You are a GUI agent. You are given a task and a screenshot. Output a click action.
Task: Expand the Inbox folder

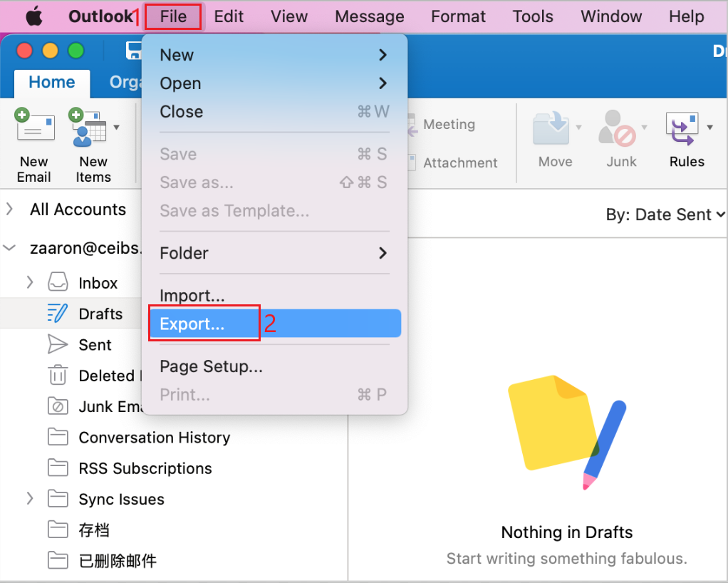pos(28,282)
